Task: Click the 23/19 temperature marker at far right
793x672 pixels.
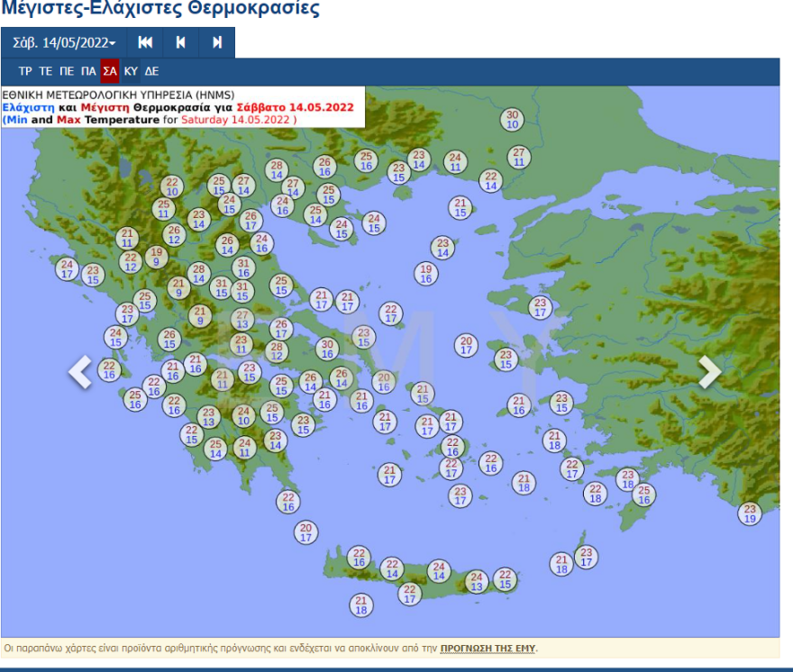Action: 750,514
